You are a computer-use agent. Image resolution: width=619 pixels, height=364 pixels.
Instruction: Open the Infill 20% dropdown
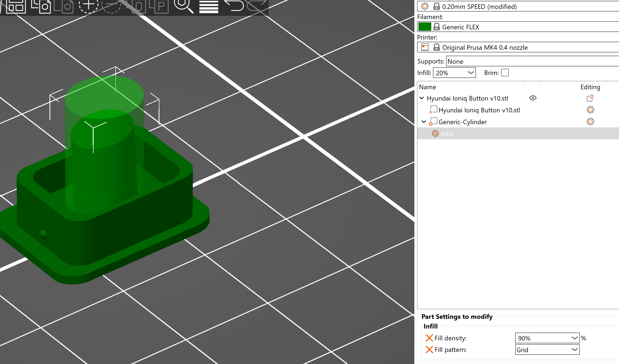471,73
